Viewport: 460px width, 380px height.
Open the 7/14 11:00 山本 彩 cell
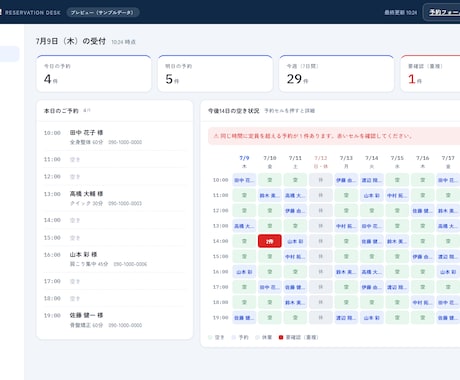372,195
